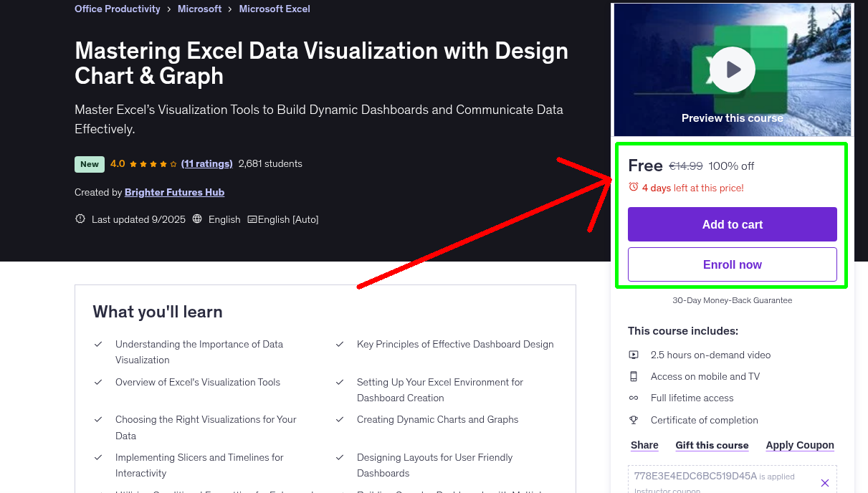This screenshot has width=868, height=493.
Task: Click the clock icon beside Last updated
Action: click(x=80, y=219)
